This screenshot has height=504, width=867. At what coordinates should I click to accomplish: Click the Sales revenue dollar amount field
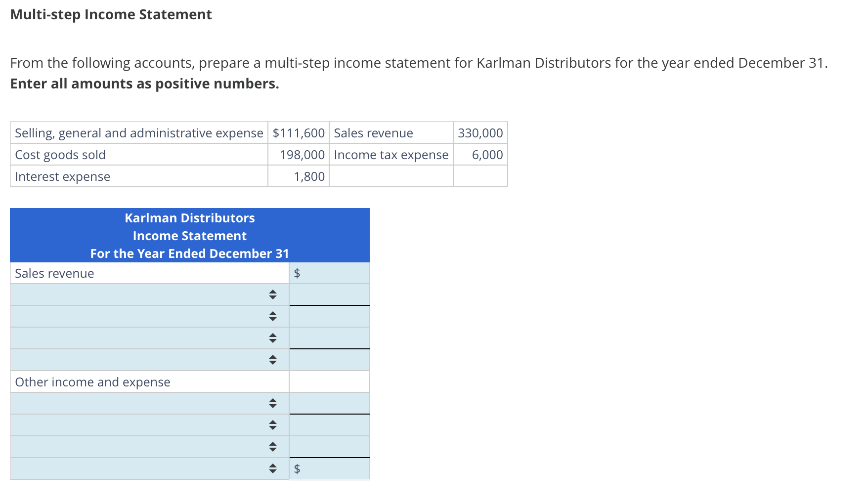point(329,273)
